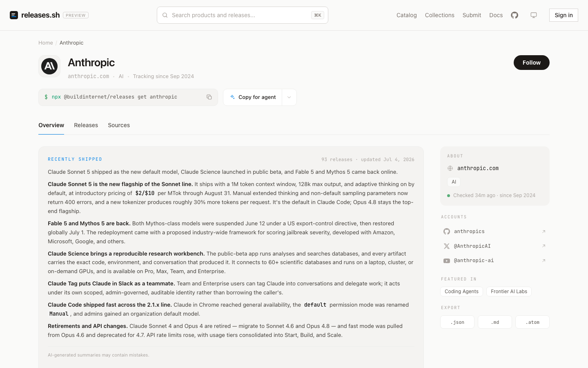Click the Anthropic logo avatar
This screenshot has width=588, height=368.
point(49,66)
